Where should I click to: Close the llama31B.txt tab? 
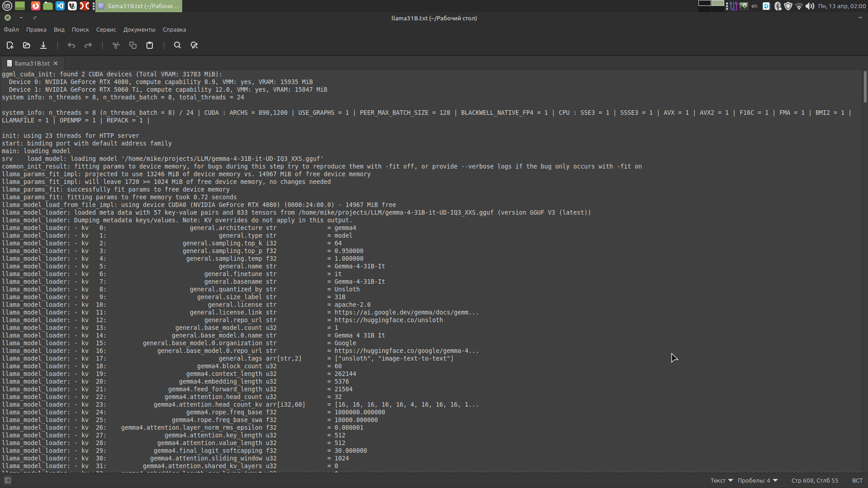click(56, 63)
